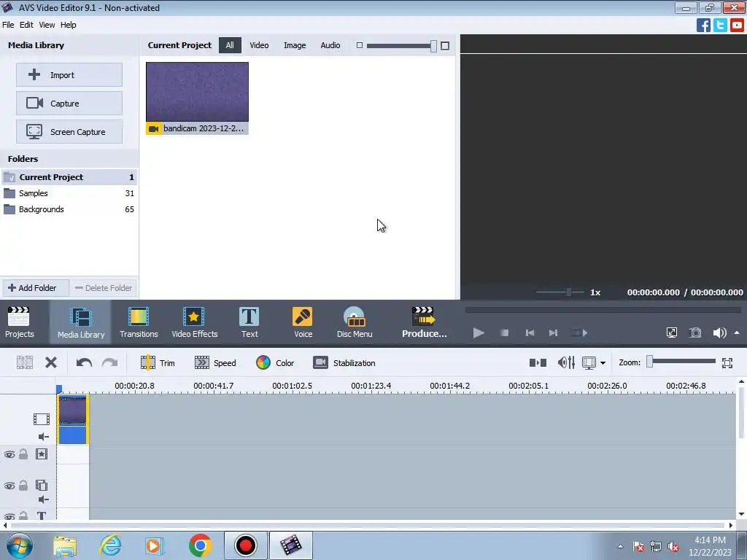Open the Projects panel
The height and width of the screenshot is (560, 747).
[x=19, y=322]
